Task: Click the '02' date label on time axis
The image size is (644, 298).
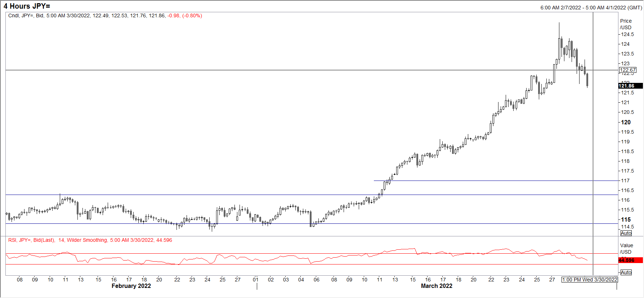Action: pos(271,280)
